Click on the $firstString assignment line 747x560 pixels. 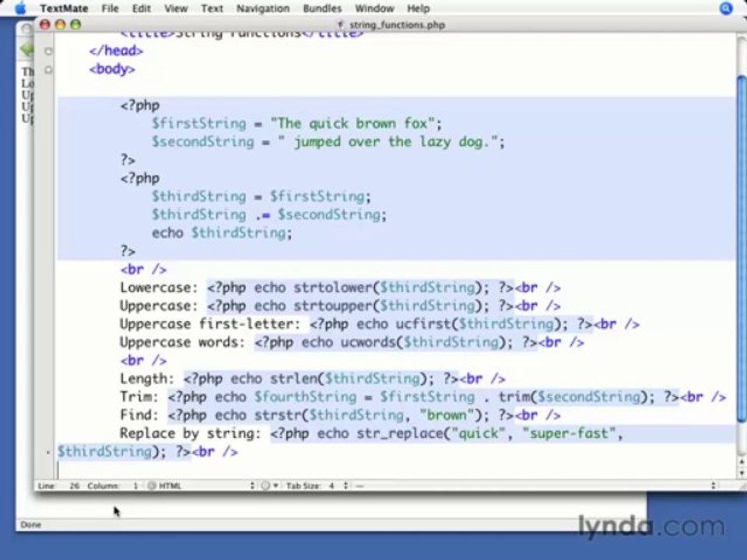point(296,124)
